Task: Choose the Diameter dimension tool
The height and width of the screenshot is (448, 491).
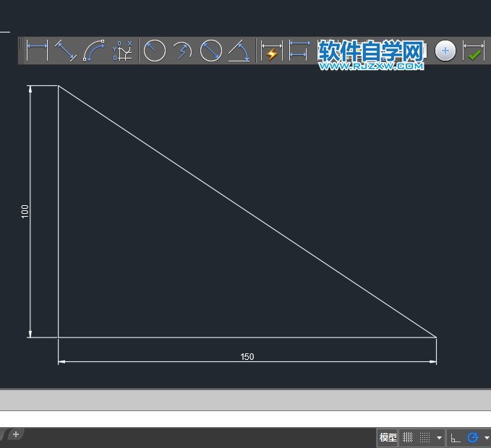Action: [210, 51]
